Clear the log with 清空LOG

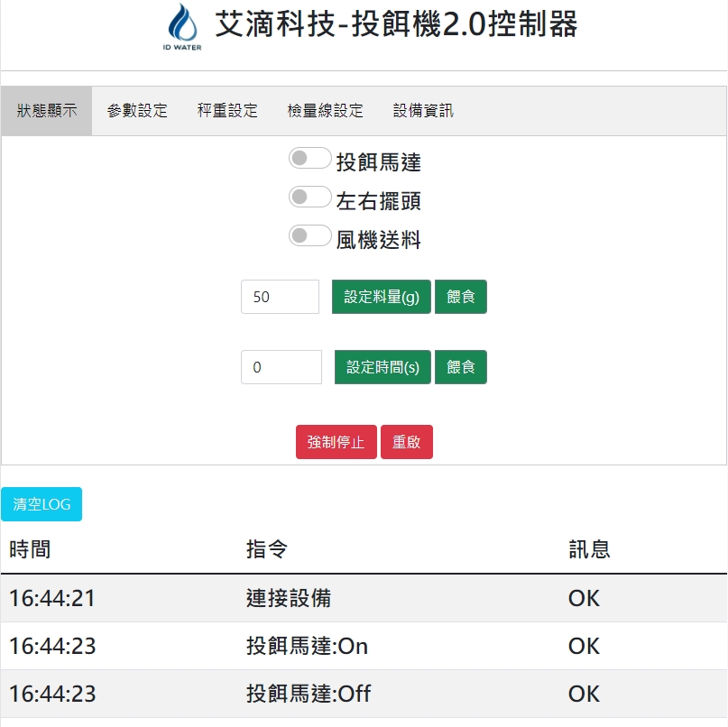point(41,504)
